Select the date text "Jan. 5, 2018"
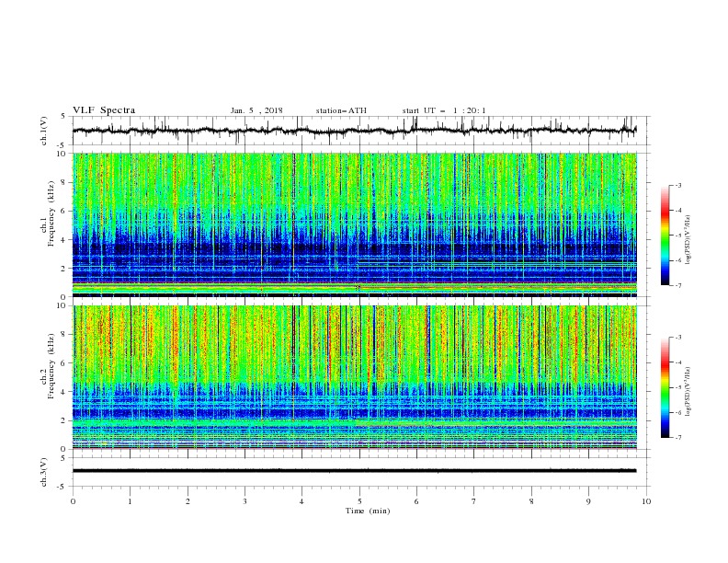The width and height of the screenshot is (728, 563). pos(256,110)
